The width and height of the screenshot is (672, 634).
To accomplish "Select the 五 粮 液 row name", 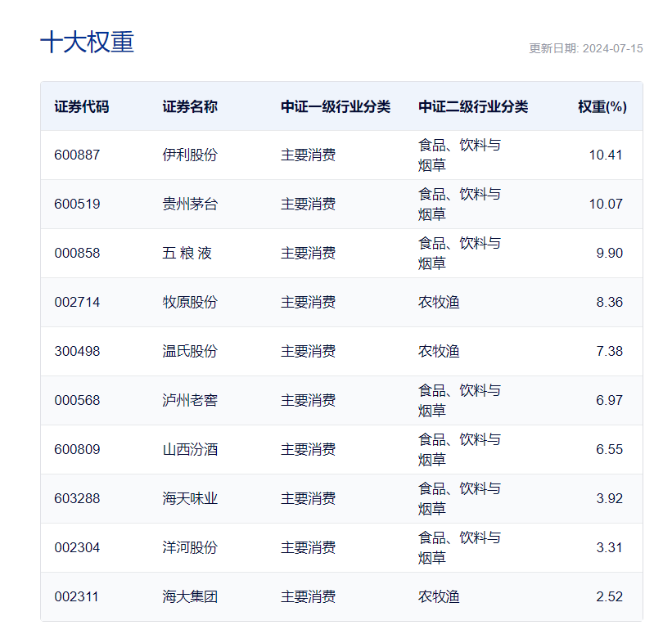I will point(187,253).
